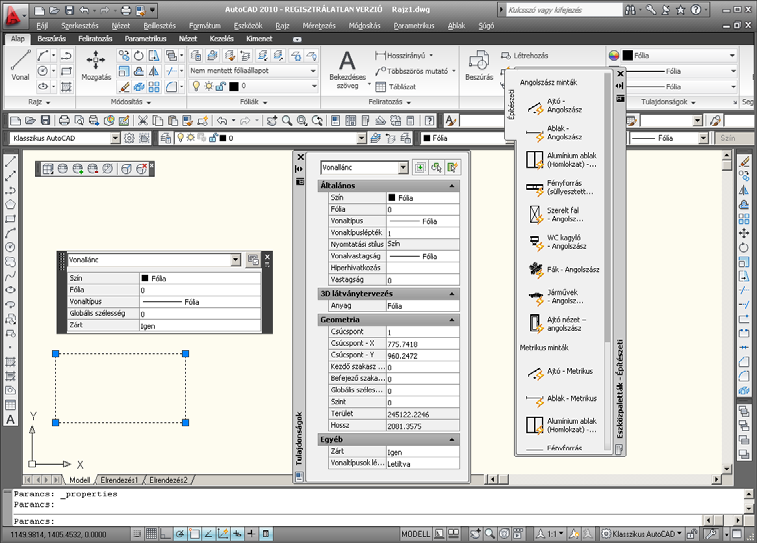Click the Csúcspont - X value field
The height and width of the screenshot is (543, 757).
[422, 344]
